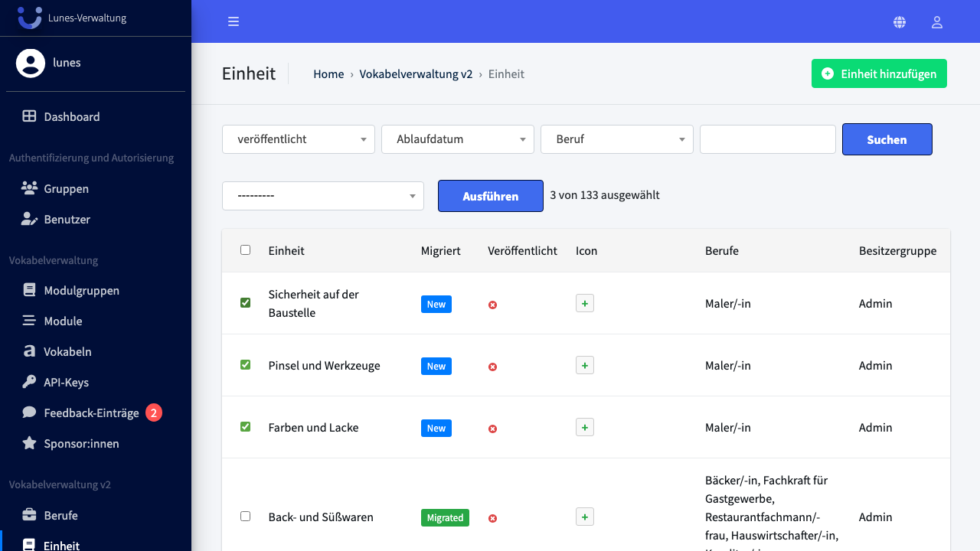
Task: Click the lunes user avatar icon
Action: click(31, 63)
